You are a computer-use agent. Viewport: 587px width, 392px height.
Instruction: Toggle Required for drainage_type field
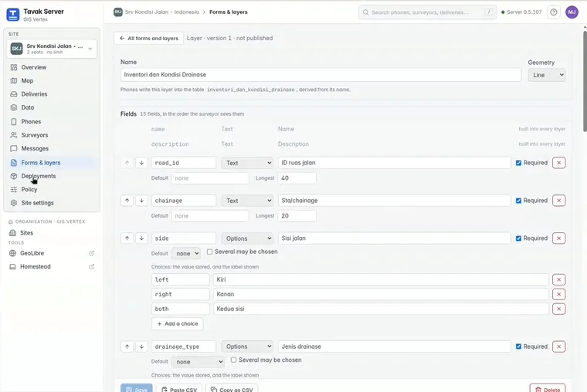tap(518, 346)
